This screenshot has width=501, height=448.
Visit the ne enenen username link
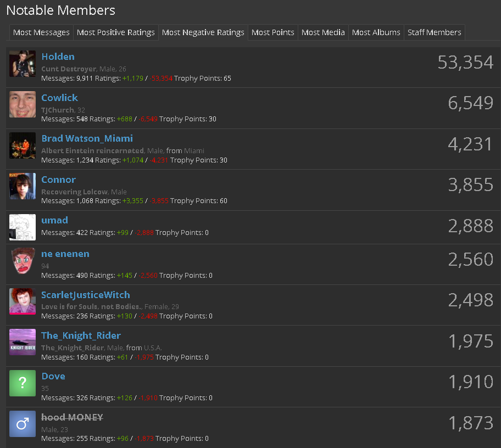pos(65,254)
